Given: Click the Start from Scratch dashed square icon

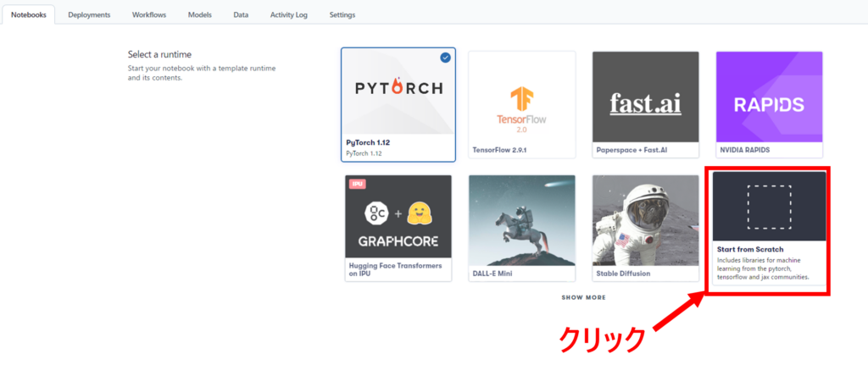Looking at the screenshot, I should pyautogui.click(x=769, y=207).
